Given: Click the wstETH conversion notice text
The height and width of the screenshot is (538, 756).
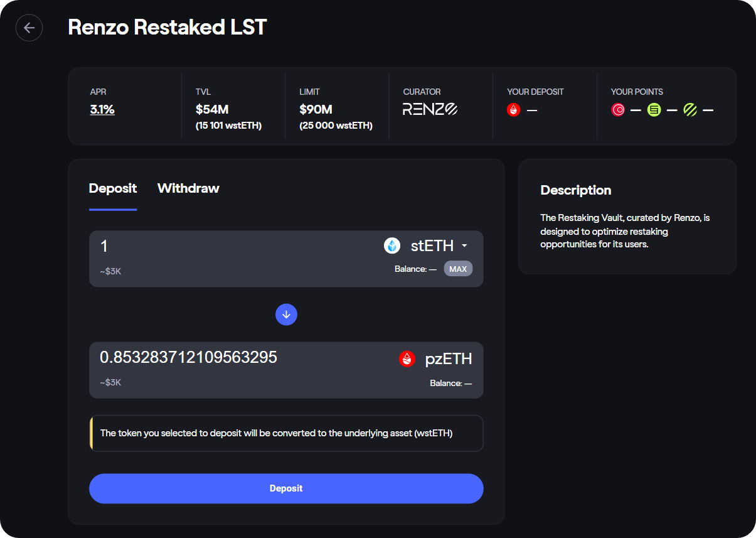Looking at the screenshot, I should pos(277,433).
